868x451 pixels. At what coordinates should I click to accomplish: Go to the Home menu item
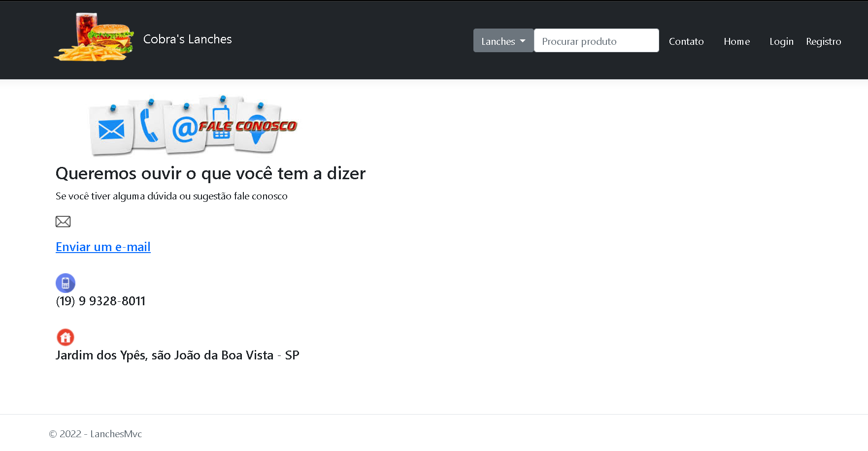[x=736, y=41]
